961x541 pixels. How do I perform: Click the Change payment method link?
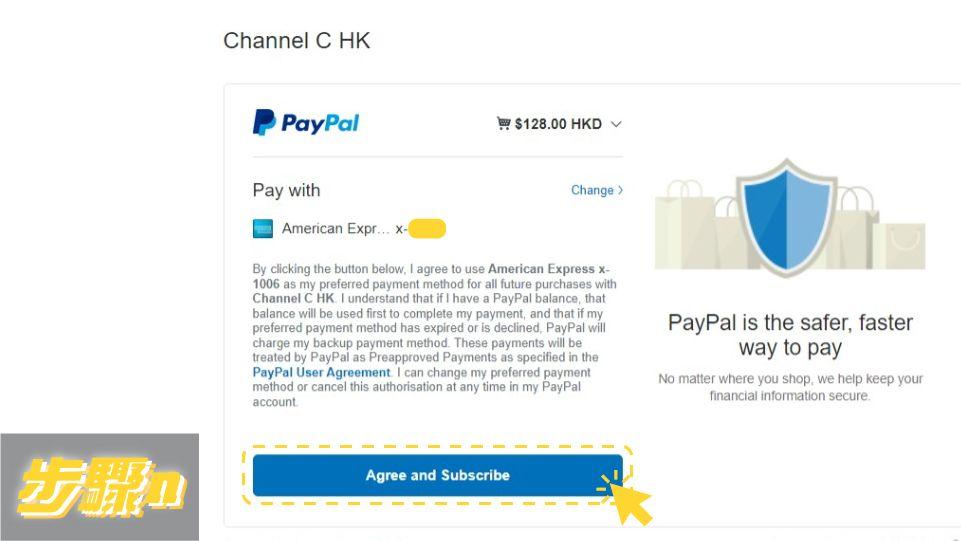(592, 190)
